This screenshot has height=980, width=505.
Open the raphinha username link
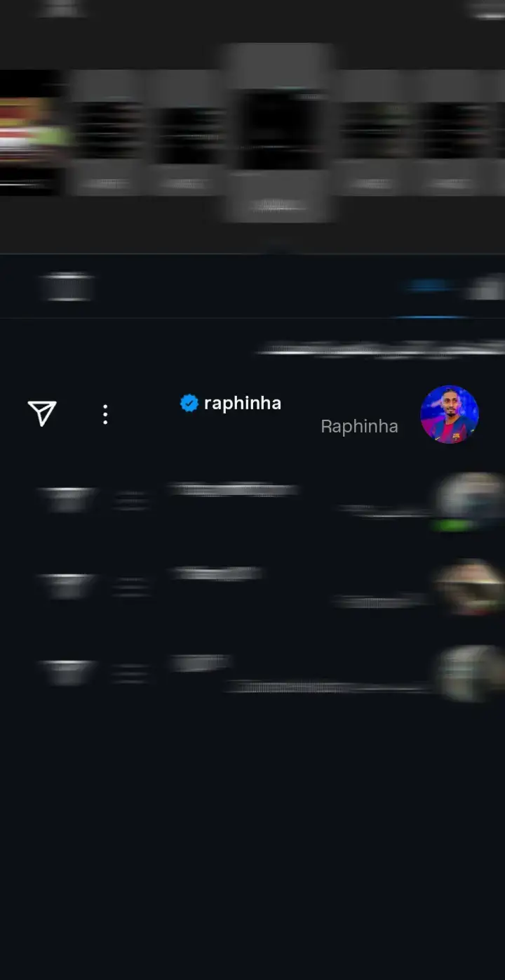click(243, 403)
